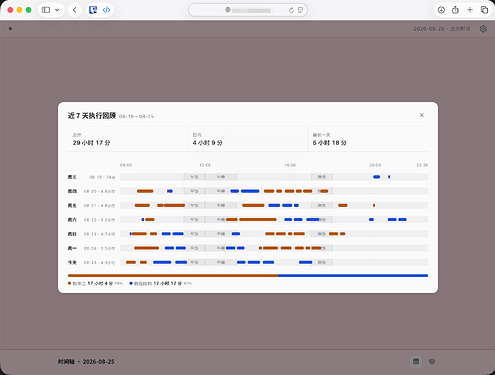Close the 近7天执行回顾 dialog
The height and width of the screenshot is (375, 495).
(422, 115)
